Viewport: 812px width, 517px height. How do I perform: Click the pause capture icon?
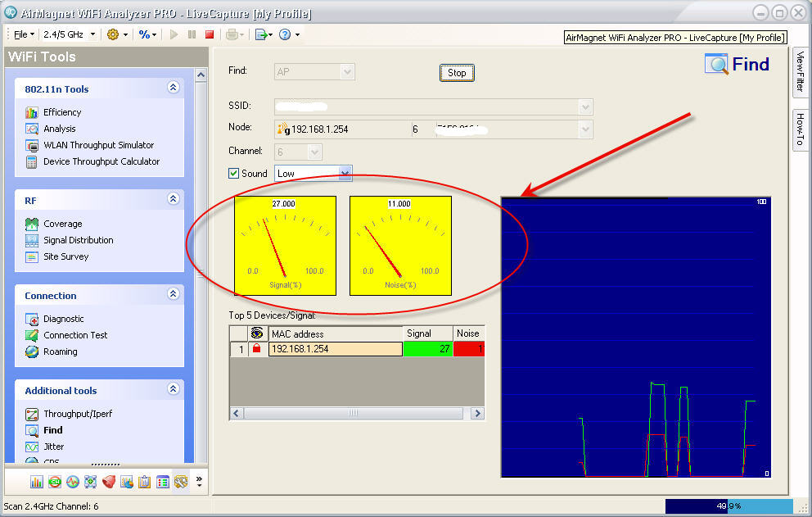pyautogui.click(x=192, y=34)
